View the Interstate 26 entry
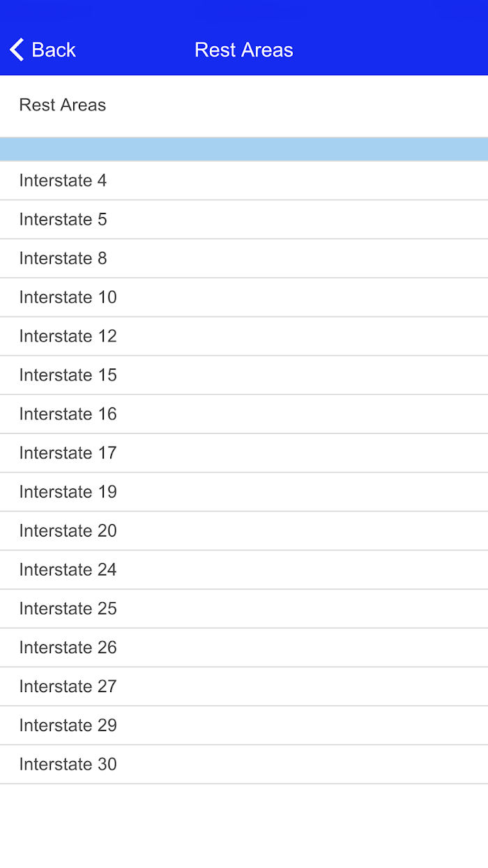The height and width of the screenshot is (868, 488). point(244,648)
